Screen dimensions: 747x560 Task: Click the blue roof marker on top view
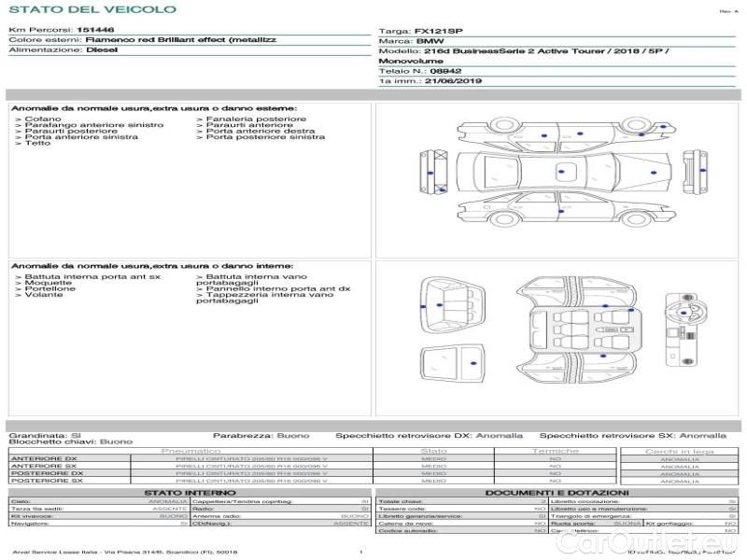point(561,172)
